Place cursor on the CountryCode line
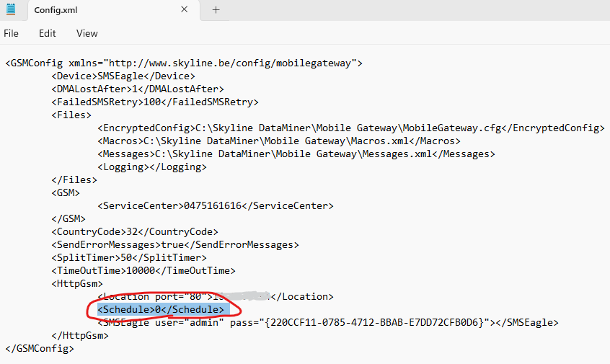610x364 pixels. click(134, 231)
